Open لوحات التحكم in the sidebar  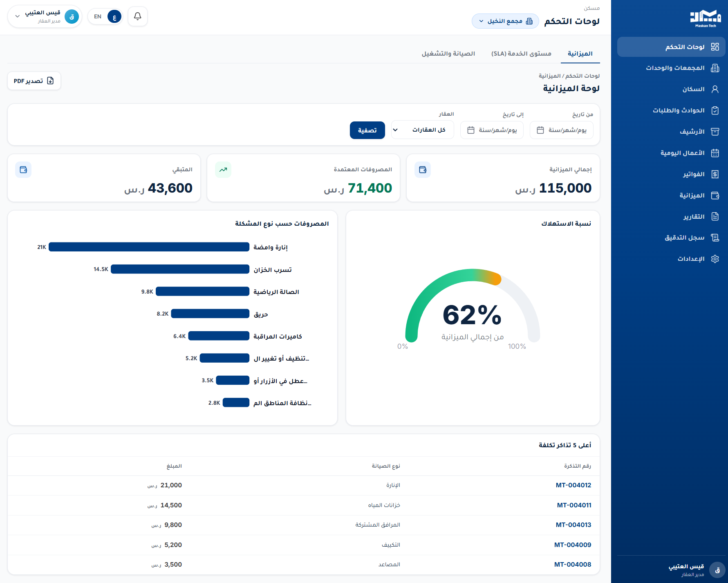pos(671,47)
